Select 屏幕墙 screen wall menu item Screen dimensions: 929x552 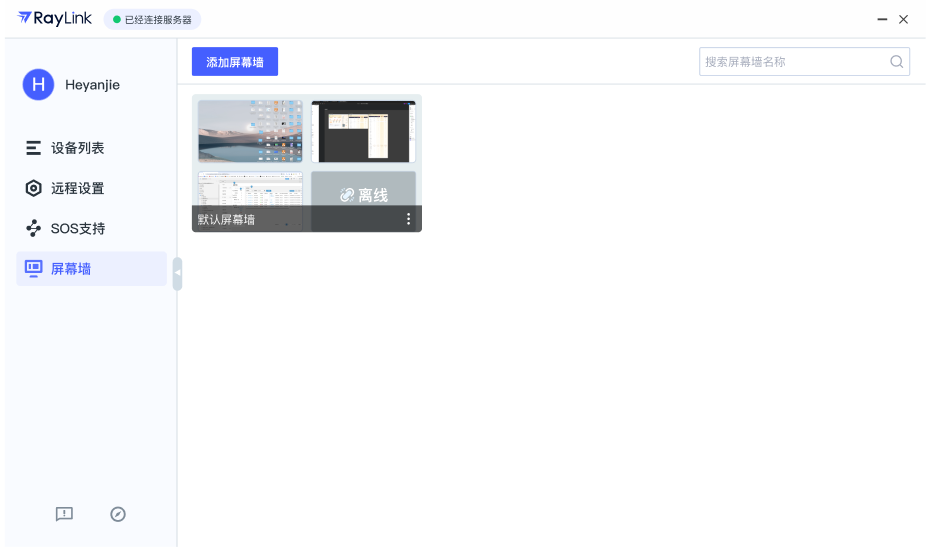91,269
